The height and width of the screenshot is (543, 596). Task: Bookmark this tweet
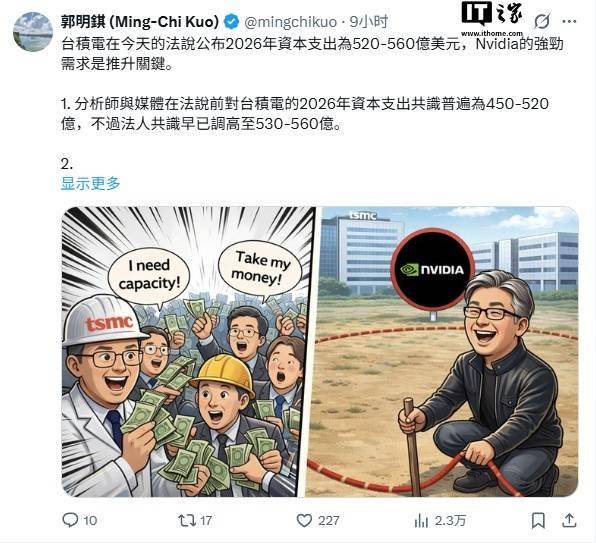click(538, 520)
